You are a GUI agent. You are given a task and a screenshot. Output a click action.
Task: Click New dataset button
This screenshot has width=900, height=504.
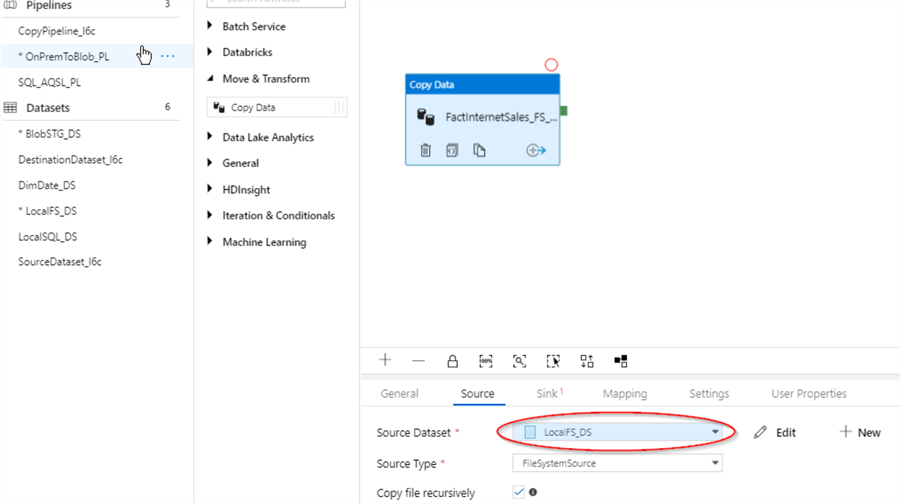click(x=860, y=432)
